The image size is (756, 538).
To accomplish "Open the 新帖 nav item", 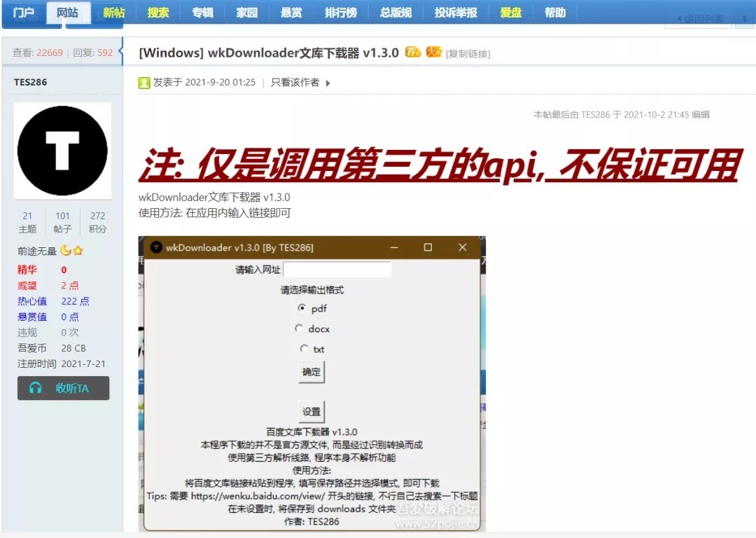I will (x=114, y=13).
